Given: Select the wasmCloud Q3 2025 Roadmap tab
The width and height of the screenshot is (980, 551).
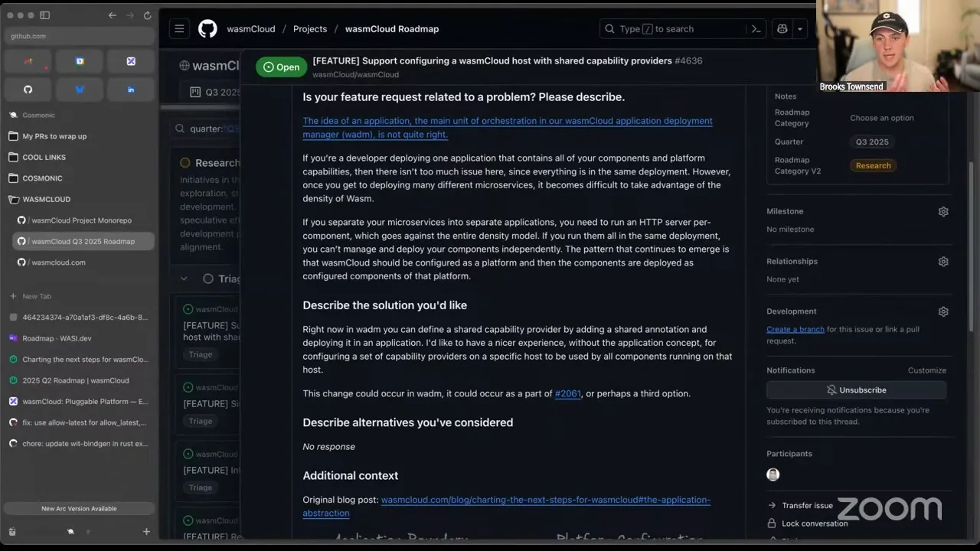Looking at the screenshot, I should point(84,241).
